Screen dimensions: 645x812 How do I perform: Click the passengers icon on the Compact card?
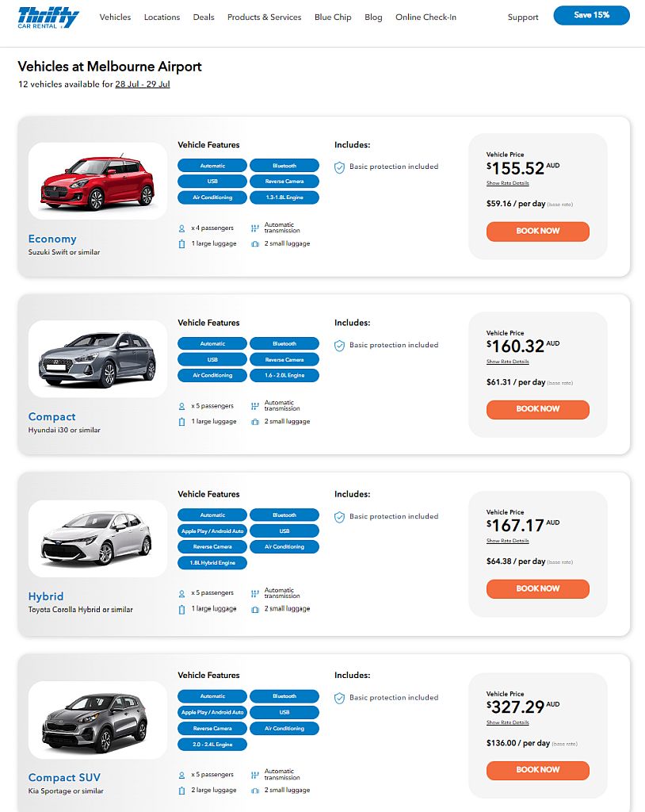(x=181, y=406)
